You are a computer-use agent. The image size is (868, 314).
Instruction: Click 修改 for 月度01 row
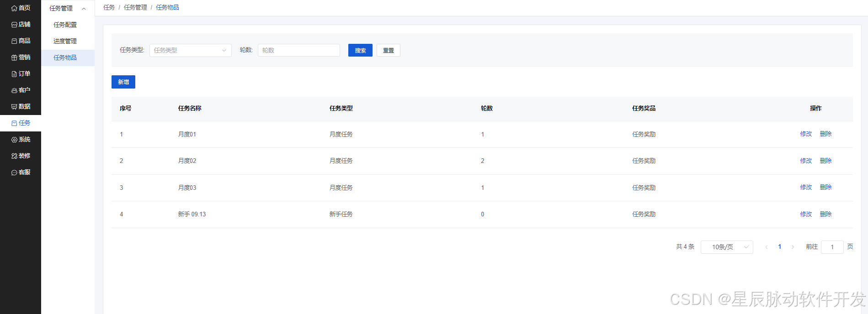[806, 134]
